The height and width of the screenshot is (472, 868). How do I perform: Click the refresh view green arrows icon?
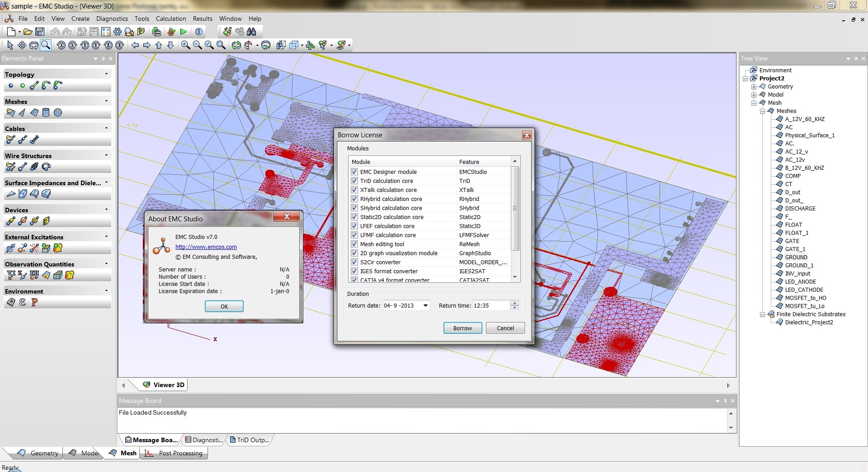pyautogui.click(x=236, y=45)
